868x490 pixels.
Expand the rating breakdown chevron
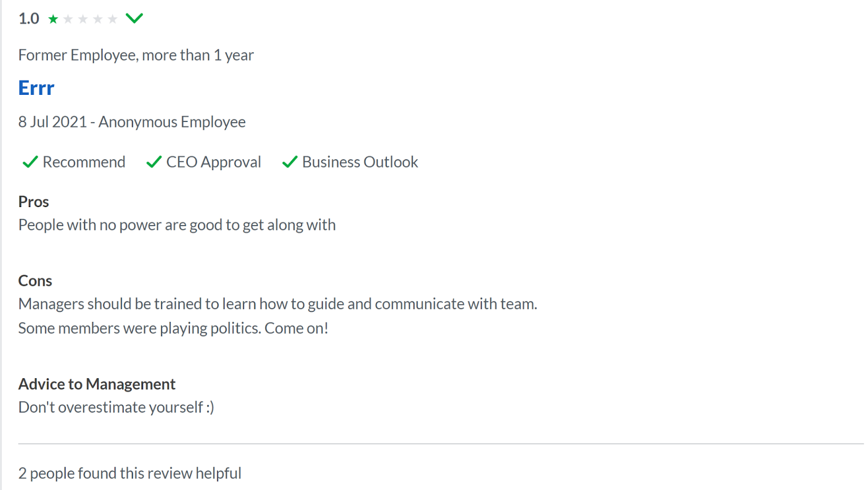(x=134, y=18)
